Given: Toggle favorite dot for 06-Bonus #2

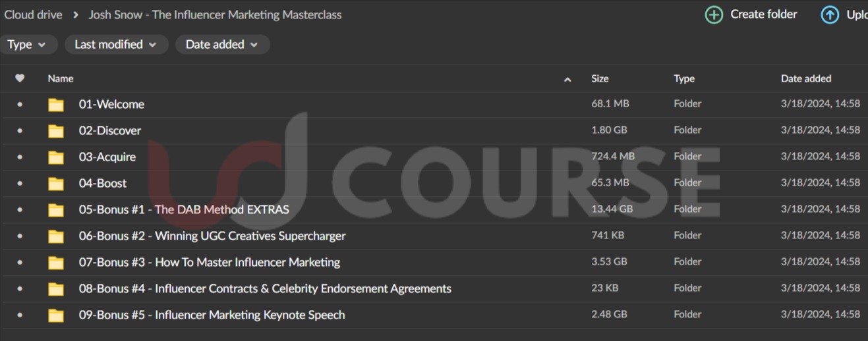Looking at the screenshot, I should [x=20, y=236].
